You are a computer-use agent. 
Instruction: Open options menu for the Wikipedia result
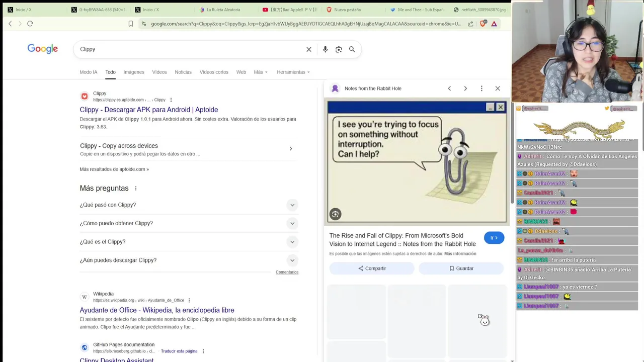[189, 300]
